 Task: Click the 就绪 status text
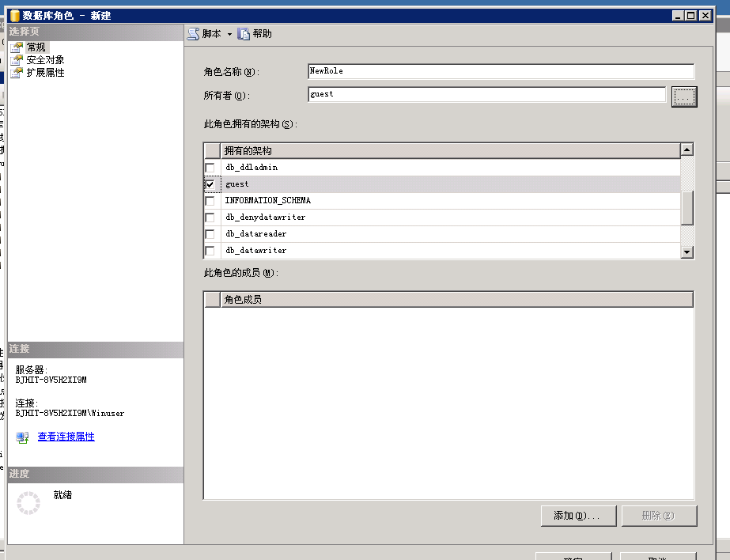62,495
